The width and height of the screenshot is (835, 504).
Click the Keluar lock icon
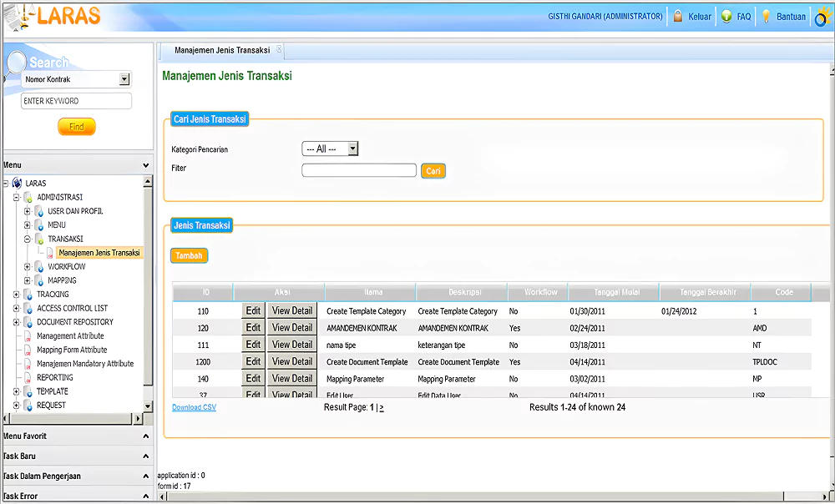click(x=678, y=17)
